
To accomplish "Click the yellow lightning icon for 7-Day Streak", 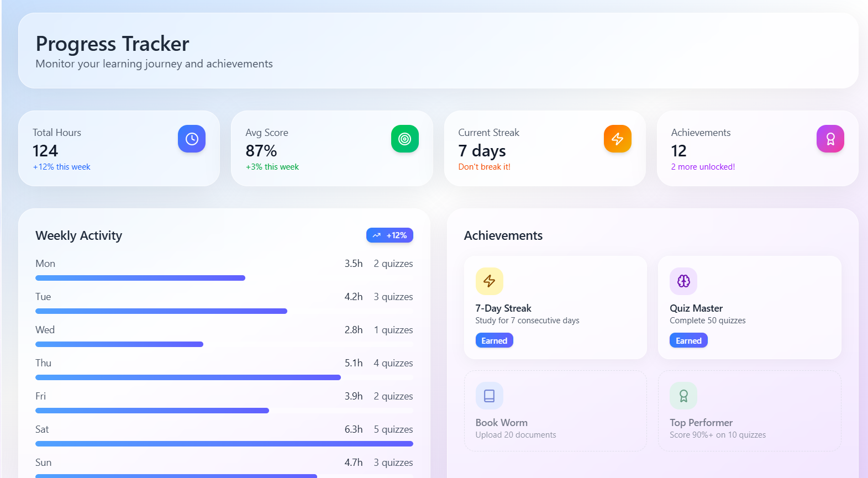I will [x=490, y=281].
